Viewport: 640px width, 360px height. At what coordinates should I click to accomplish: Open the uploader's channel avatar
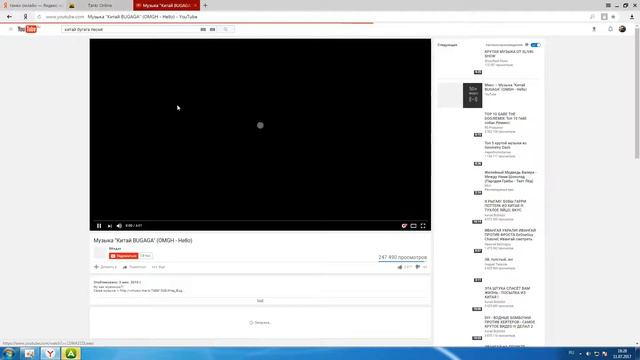(x=100, y=252)
